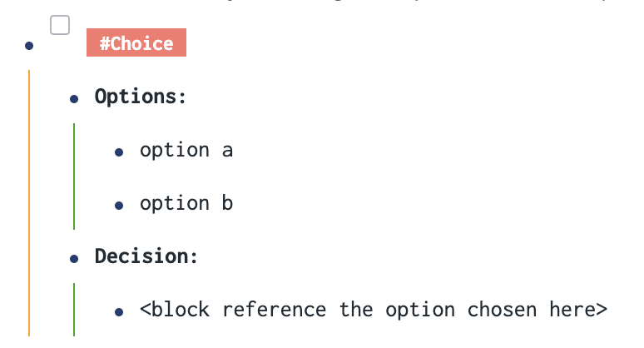Collapse #Choice children via orange line
The image size is (644, 348).
pyautogui.click(x=29, y=203)
